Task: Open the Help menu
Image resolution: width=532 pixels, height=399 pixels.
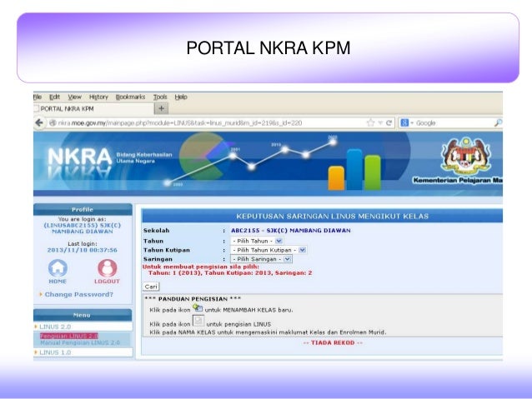Action: tap(181, 97)
